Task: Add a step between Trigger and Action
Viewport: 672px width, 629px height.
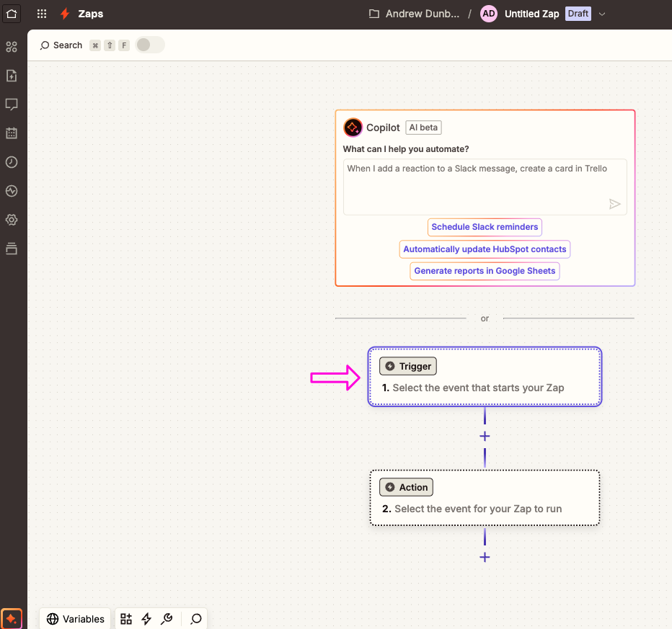Action: (x=485, y=437)
